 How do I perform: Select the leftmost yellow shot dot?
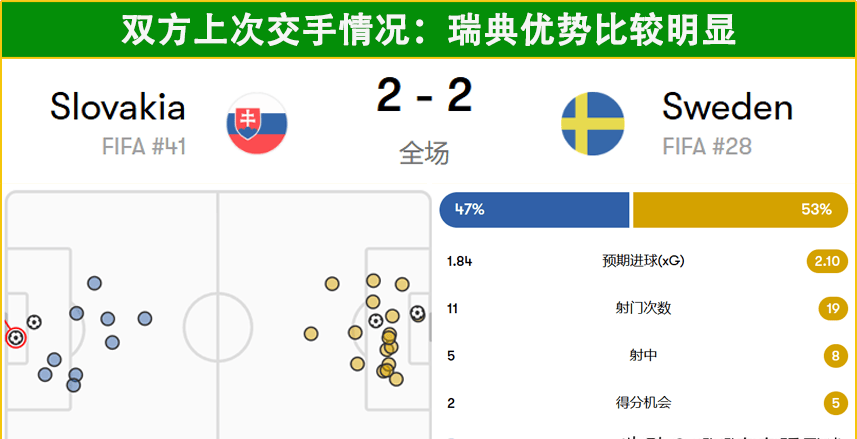tap(311, 334)
